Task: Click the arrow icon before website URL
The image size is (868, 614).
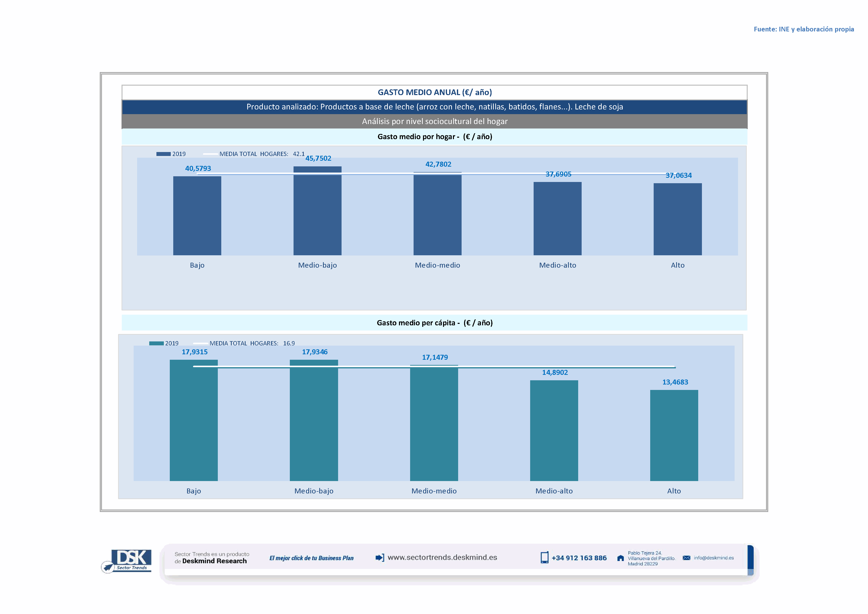Action: pos(379,558)
